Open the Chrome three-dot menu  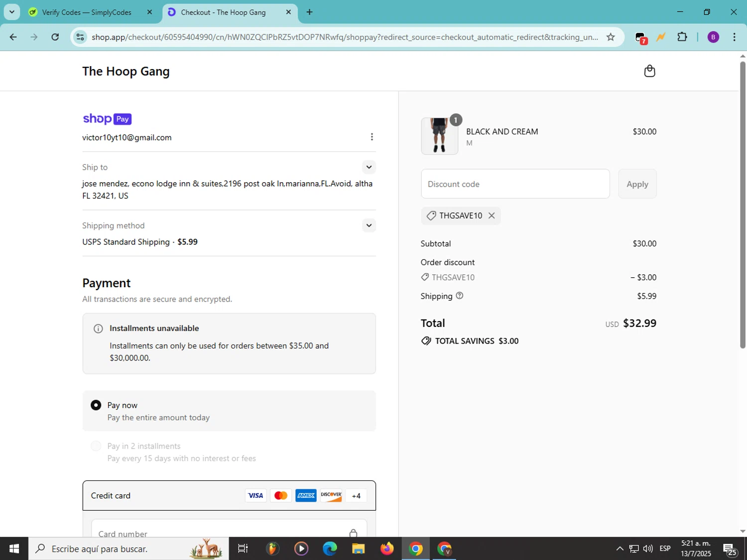(734, 37)
